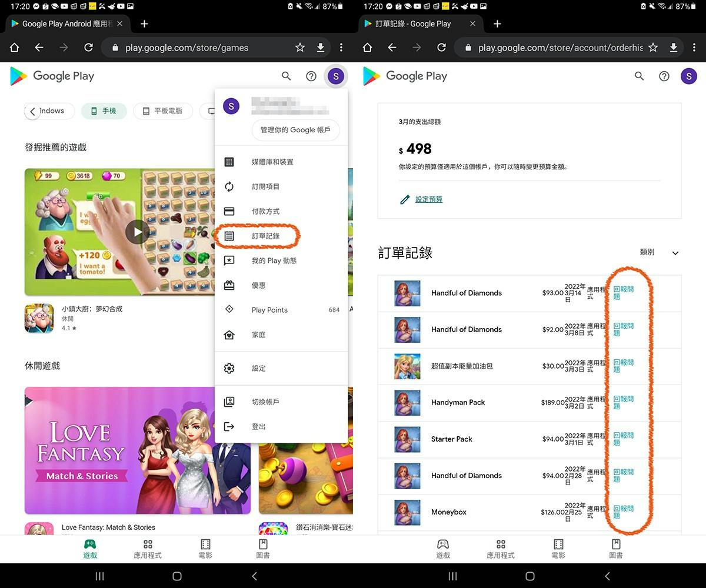The image size is (706, 588).
Task: Click 回報問題 for $92.00 March 8 order
Action: 623,329
